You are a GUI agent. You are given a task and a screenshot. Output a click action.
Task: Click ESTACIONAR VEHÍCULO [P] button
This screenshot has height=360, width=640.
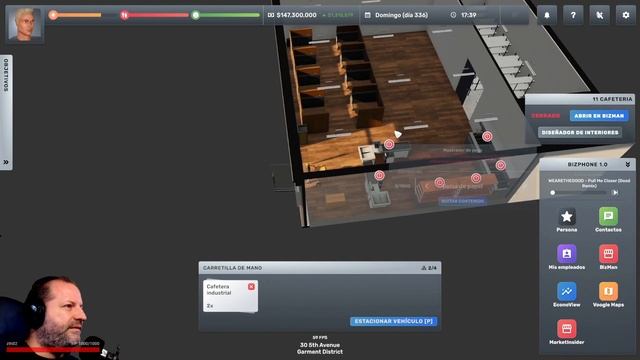393,321
